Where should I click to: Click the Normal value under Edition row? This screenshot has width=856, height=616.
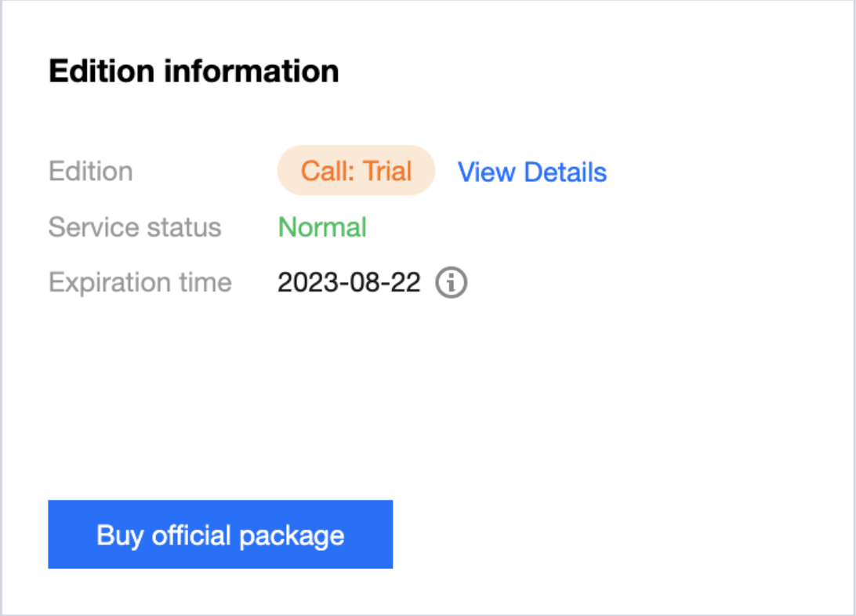322,227
